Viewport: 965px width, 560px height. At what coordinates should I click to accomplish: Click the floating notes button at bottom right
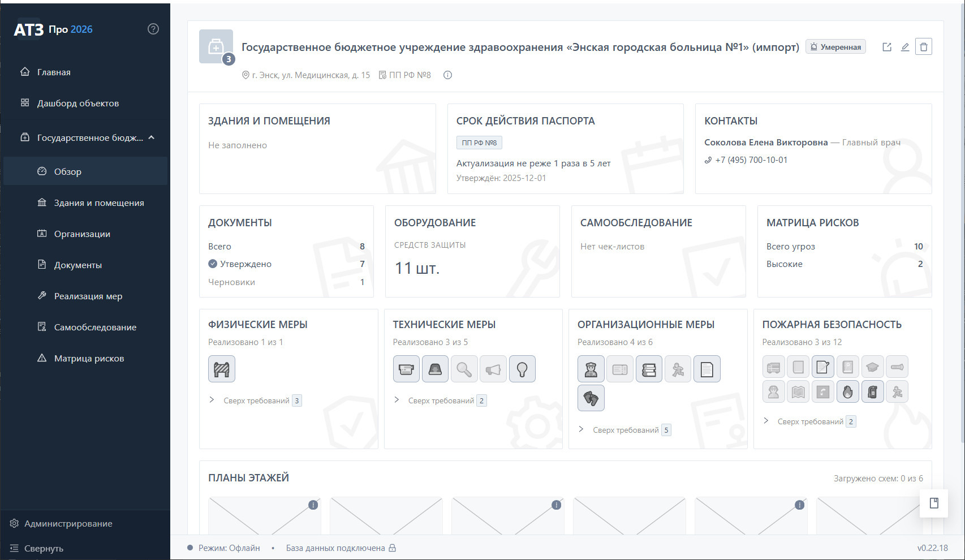[934, 503]
